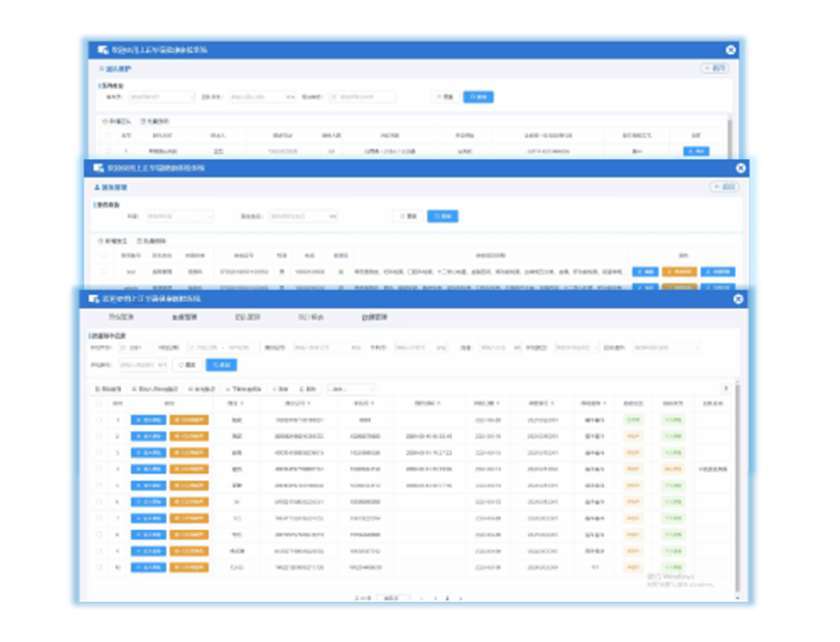840x642 pixels.
Task: Click the orange action button in table row 1
Action: coord(189,419)
